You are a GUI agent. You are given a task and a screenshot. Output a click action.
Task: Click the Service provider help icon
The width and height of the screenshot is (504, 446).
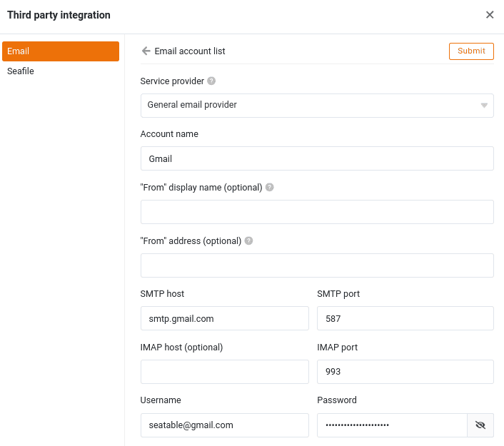[211, 81]
